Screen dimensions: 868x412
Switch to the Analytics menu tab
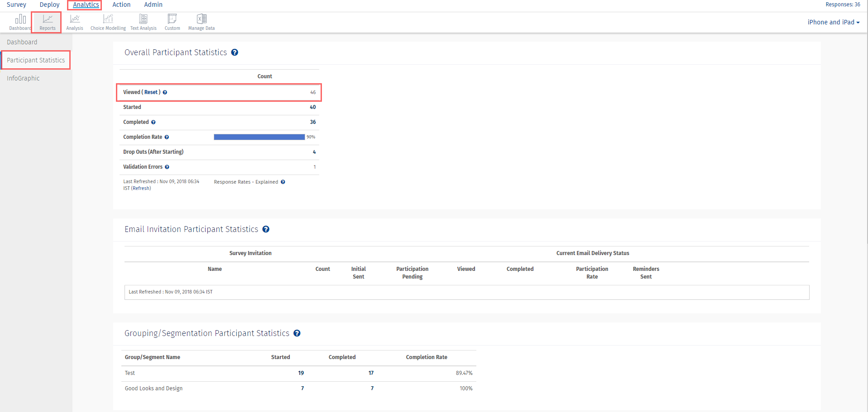point(86,5)
